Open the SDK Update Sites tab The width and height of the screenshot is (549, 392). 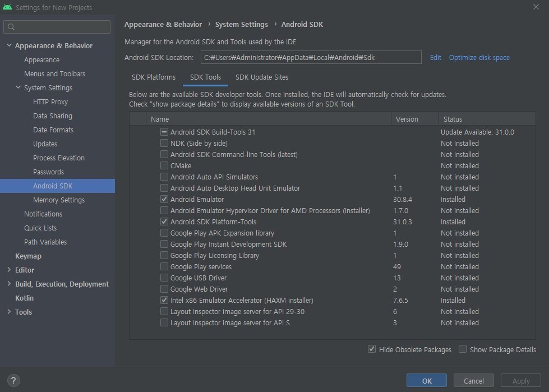coord(262,77)
